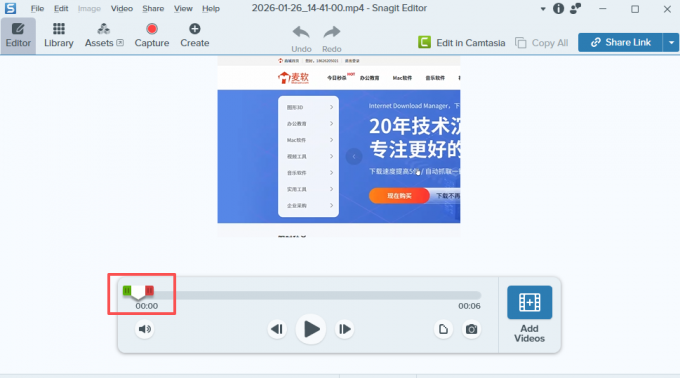Viewport: 680px width, 378px height.
Task: Redo the last action
Action: pos(332,39)
